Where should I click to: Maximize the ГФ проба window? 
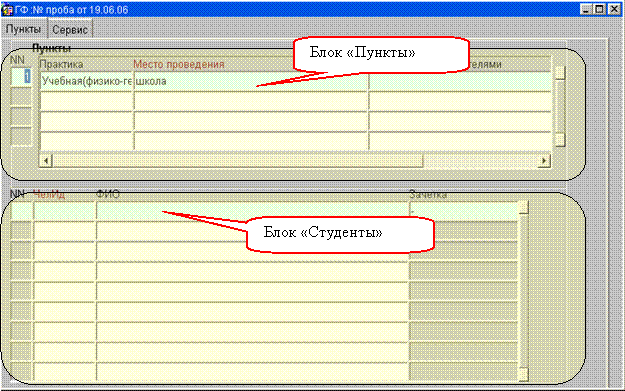[599, 9]
